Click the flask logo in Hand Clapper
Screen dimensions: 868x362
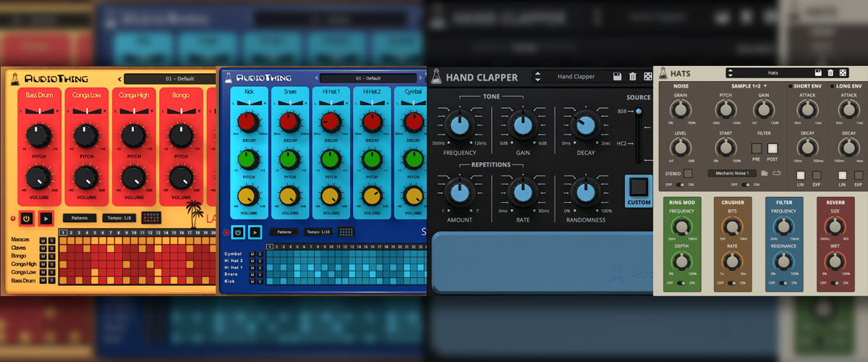coord(435,77)
